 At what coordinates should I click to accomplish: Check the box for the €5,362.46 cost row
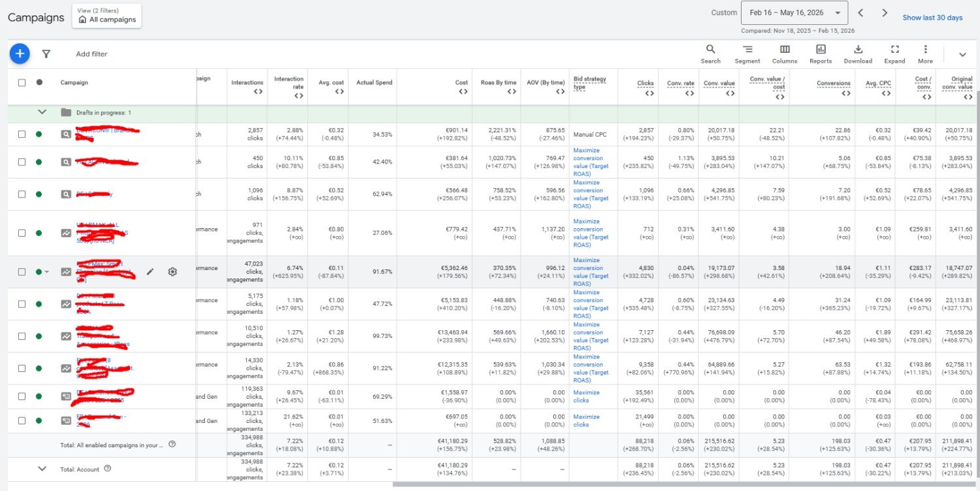click(22, 271)
